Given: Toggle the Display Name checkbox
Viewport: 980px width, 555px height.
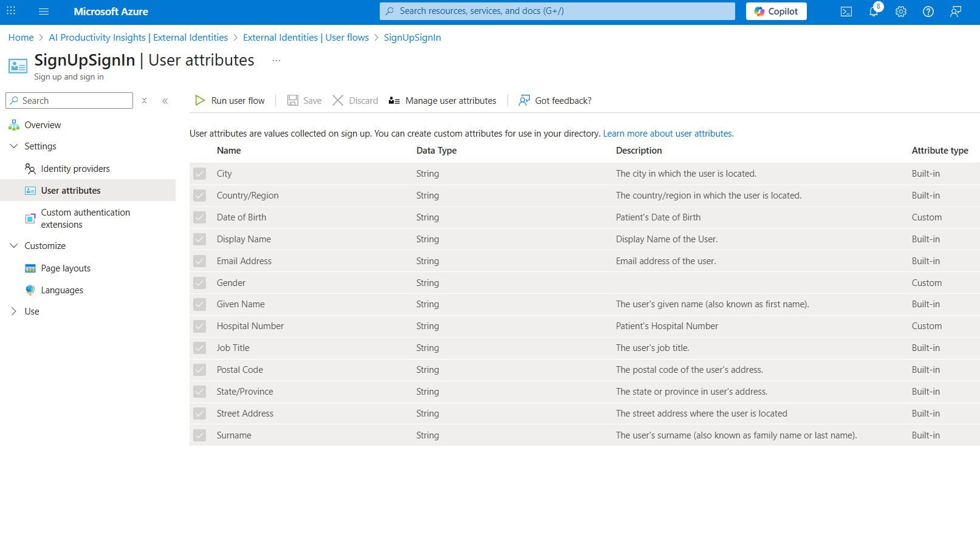Looking at the screenshot, I should coord(200,239).
